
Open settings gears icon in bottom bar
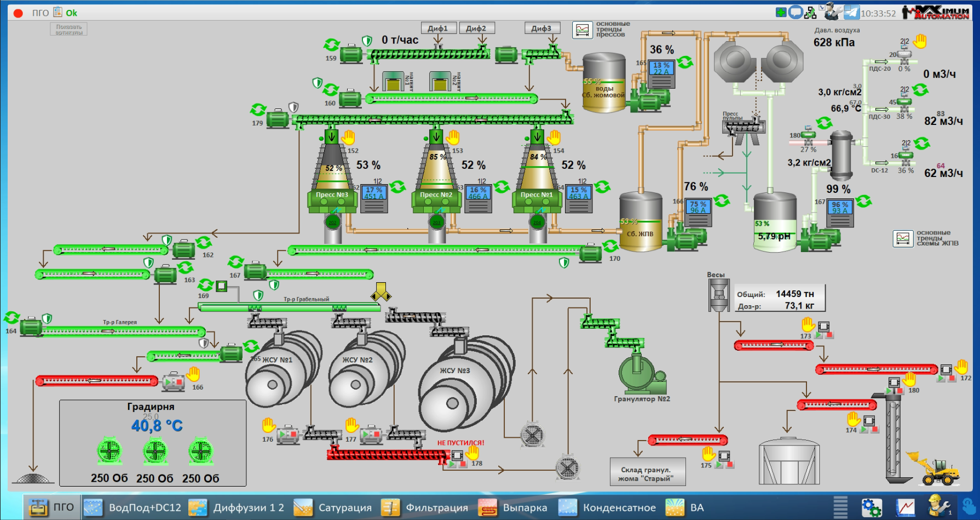click(871, 507)
